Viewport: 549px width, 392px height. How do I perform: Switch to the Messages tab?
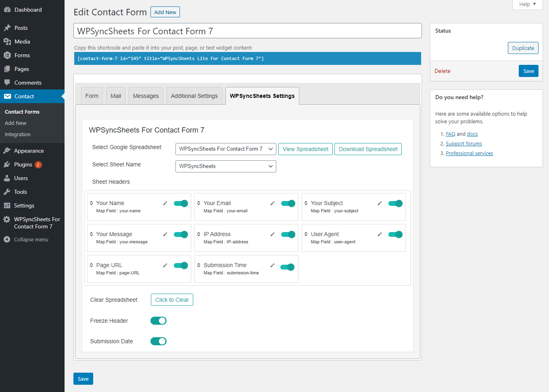coord(146,96)
